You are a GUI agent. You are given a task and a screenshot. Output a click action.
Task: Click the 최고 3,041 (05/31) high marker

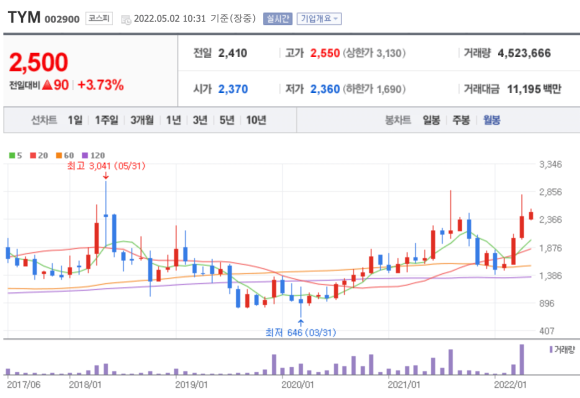click(106, 166)
